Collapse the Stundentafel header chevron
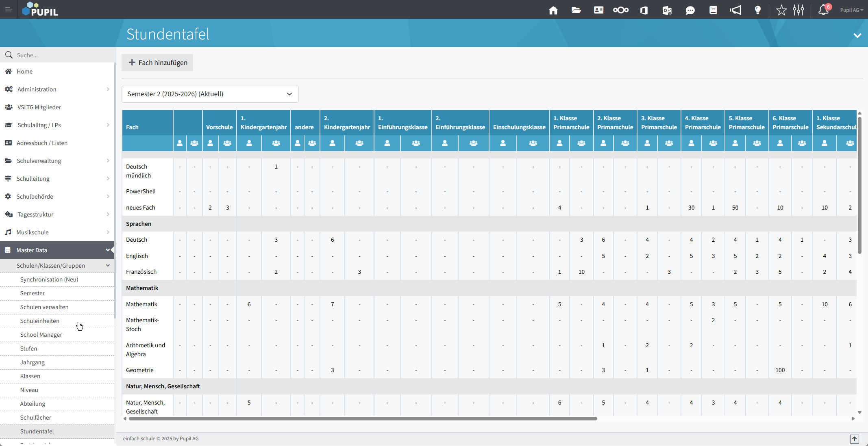The image size is (868, 446). click(x=857, y=35)
